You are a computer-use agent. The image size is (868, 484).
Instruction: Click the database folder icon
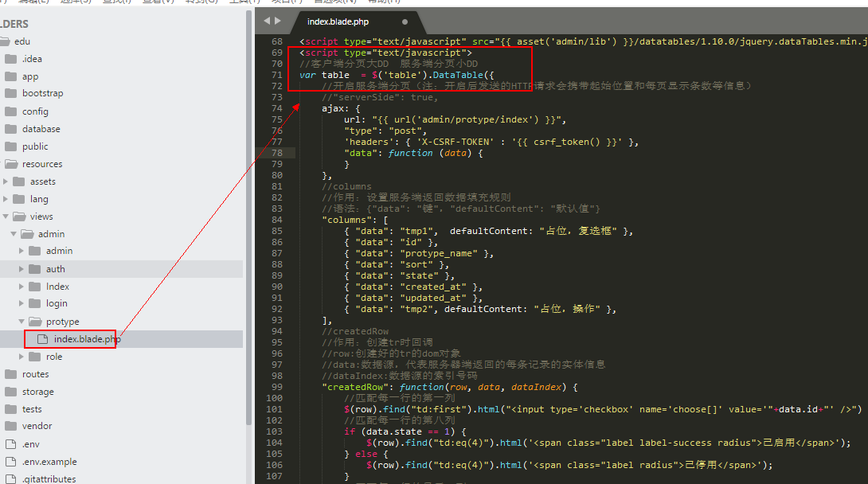pos(10,129)
